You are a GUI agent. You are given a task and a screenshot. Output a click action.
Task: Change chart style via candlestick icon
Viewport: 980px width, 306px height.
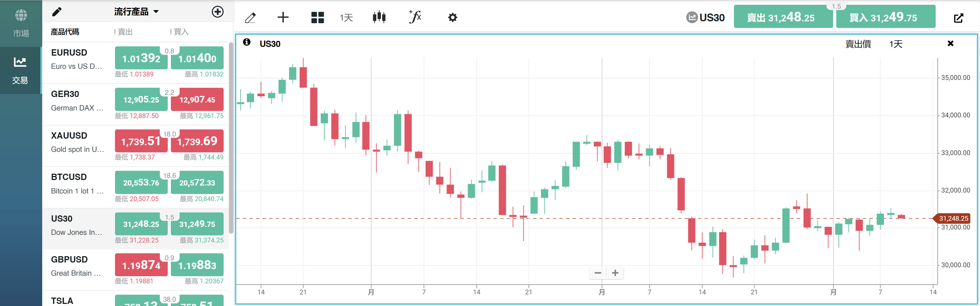379,17
